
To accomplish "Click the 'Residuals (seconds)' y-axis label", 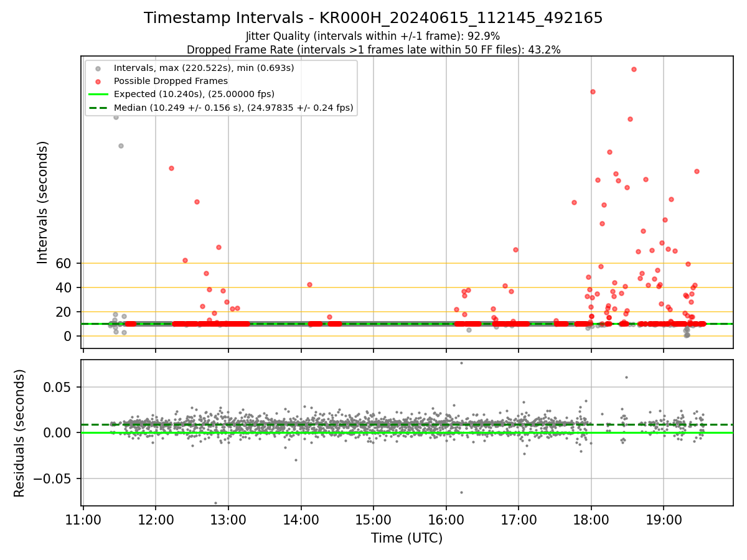I will click(20, 433).
